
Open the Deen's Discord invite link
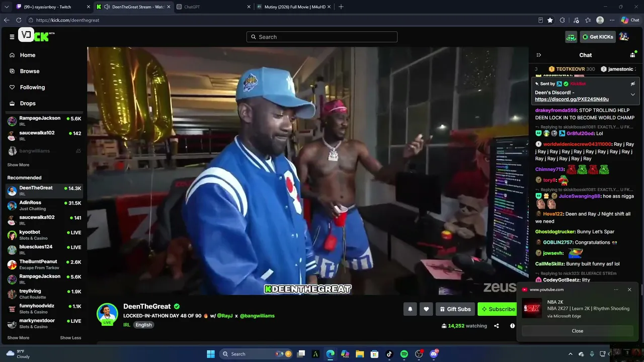click(x=572, y=100)
